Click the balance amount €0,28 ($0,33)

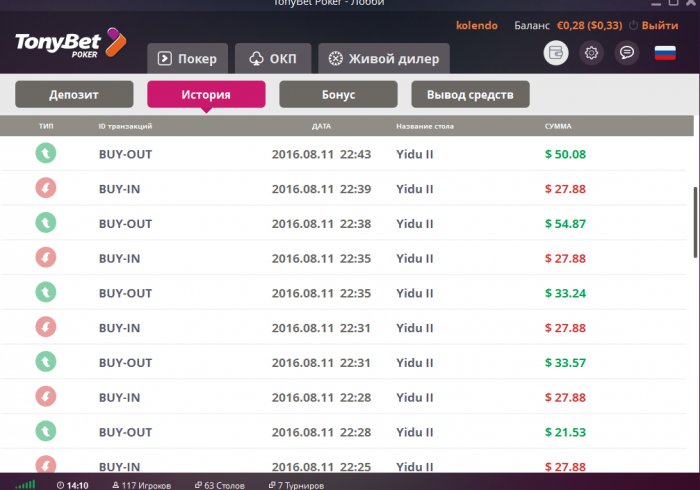point(589,25)
